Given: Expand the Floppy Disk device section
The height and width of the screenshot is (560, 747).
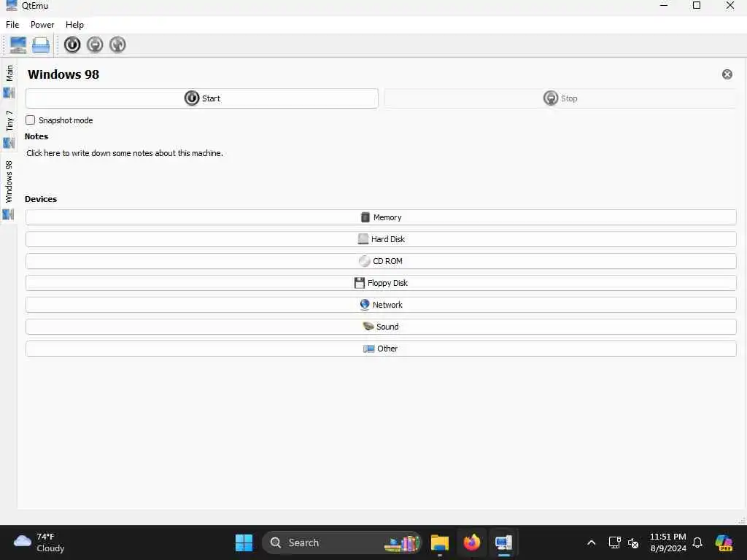Looking at the screenshot, I should [x=381, y=283].
